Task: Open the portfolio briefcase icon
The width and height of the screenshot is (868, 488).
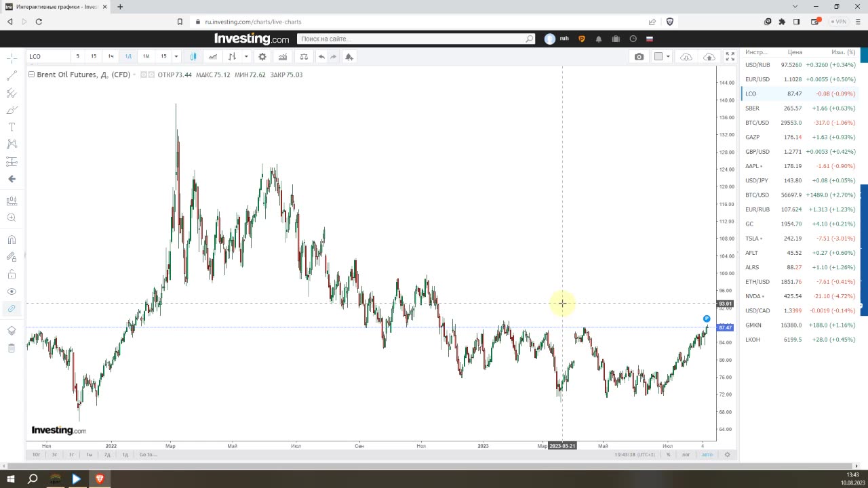Action: coord(616,39)
